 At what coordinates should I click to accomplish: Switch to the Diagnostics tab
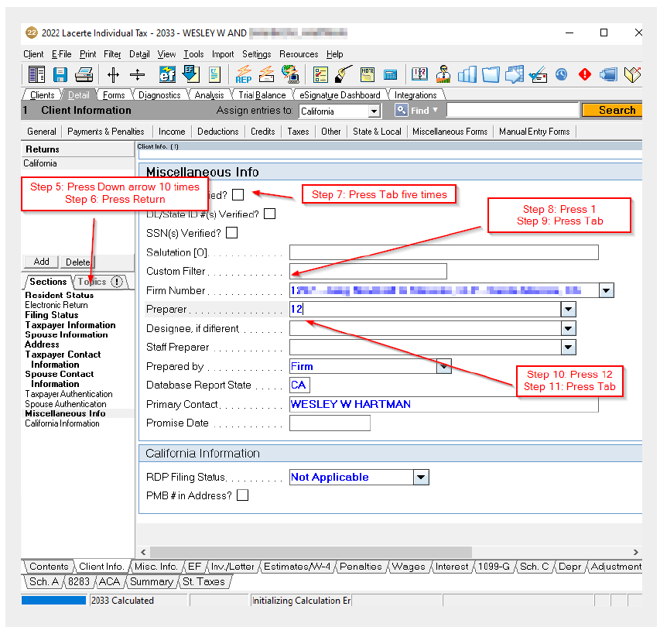click(x=159, y=95)
